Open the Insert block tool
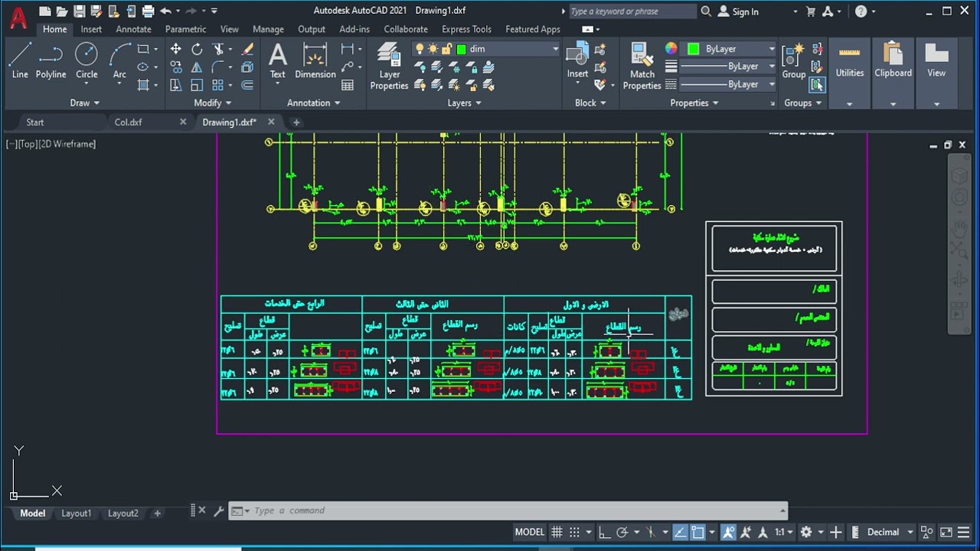This screenshot has height=551, width=980. click(x=577, y=61)
